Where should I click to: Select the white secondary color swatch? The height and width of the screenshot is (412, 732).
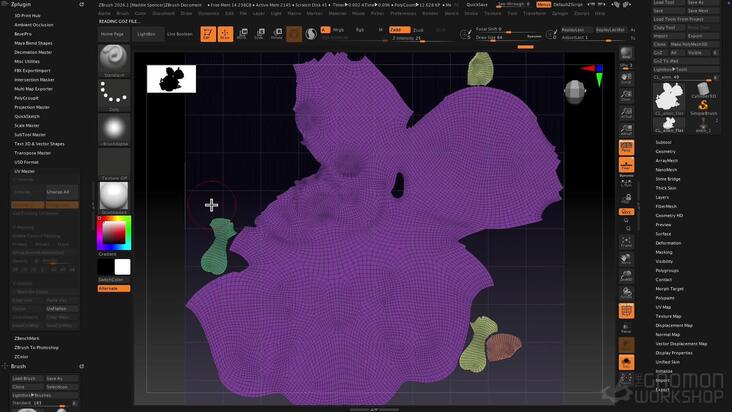pos(122,267)
